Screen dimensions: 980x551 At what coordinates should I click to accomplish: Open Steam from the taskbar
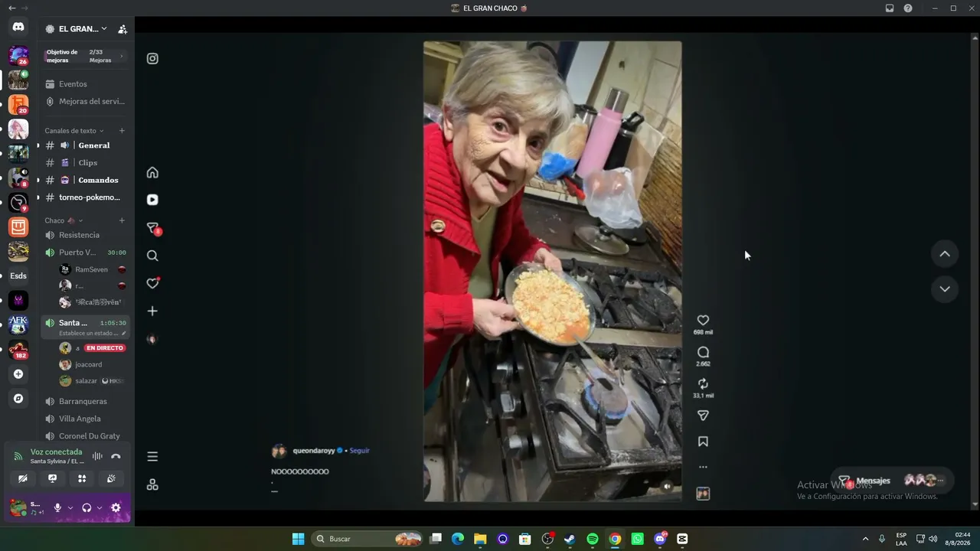tap(570, 539)
